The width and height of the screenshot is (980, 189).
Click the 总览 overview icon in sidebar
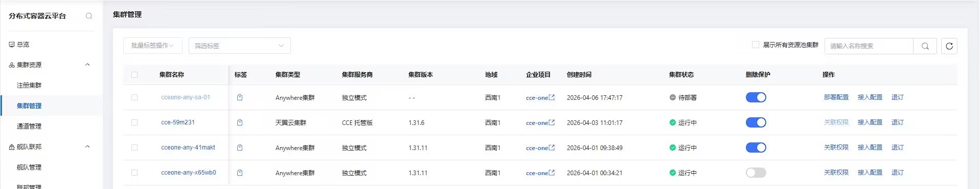click(x=12, y=45)
